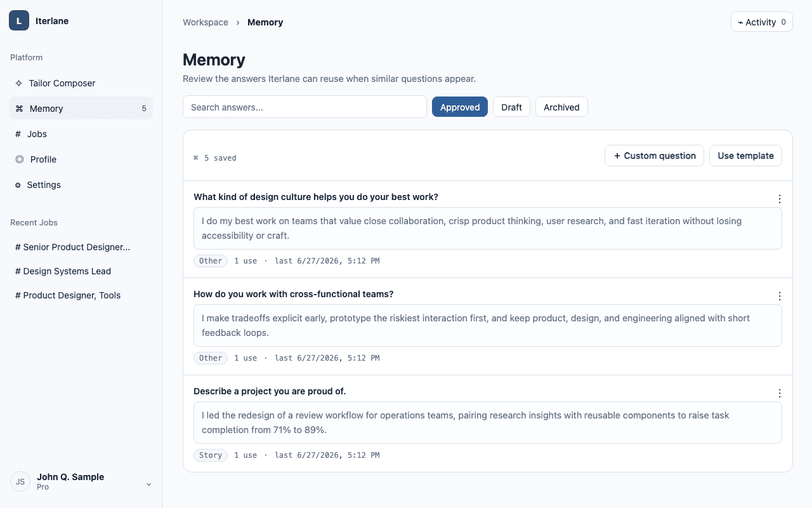Viewport: 812px width, 508px height.
Task: Open options menu for proud project answer
Action: point(780,393)
